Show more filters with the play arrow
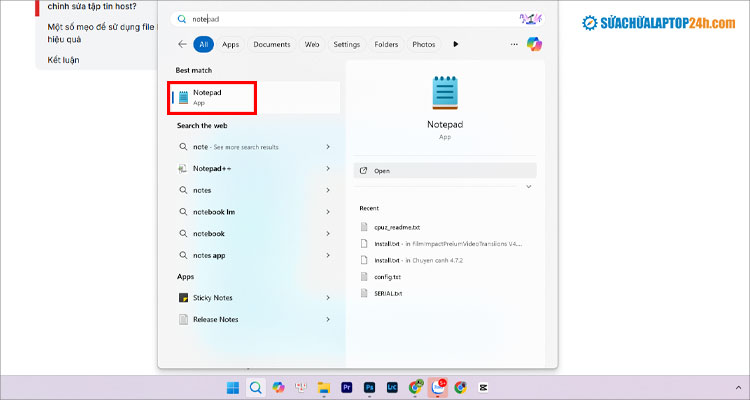This screenshot has width=750, height=400. point(455,44)
